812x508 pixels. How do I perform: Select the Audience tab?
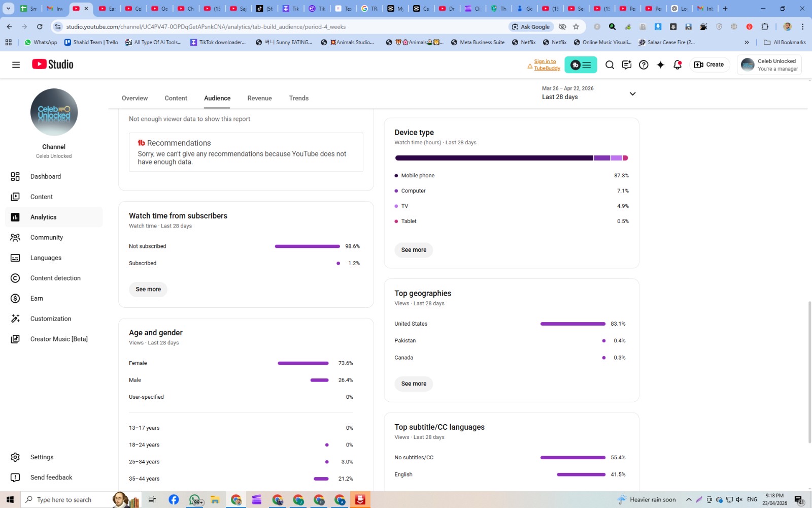tap(217, 98)
